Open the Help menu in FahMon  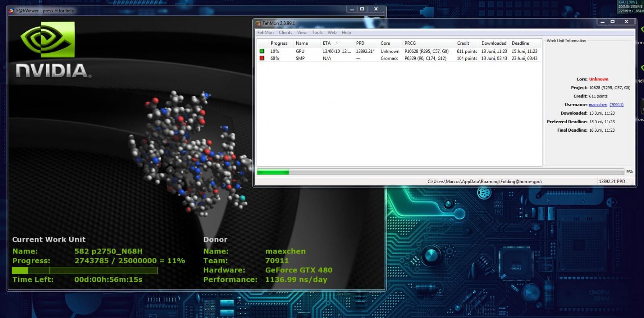click(x=346, y=33)
